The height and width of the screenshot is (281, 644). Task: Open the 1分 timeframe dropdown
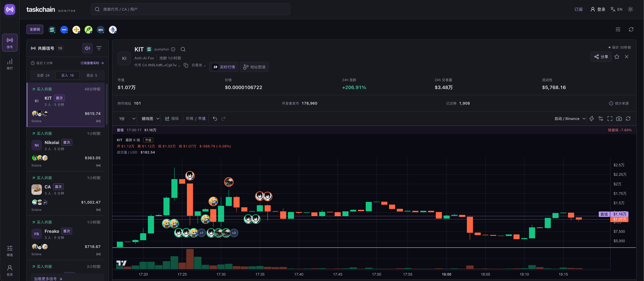[127, 119]
